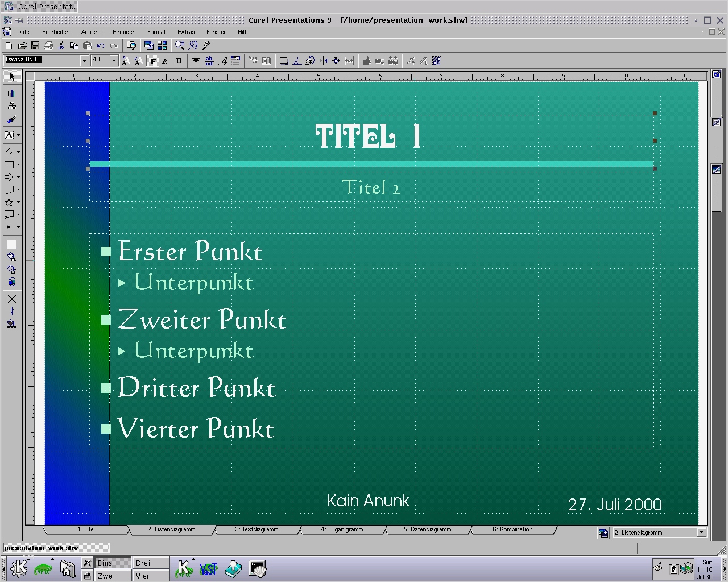This screenshot has width=728, height=582.
Task: Open the Davida Bd BT font dropdown
Action: pyautogui.click(x=84, y=61)
